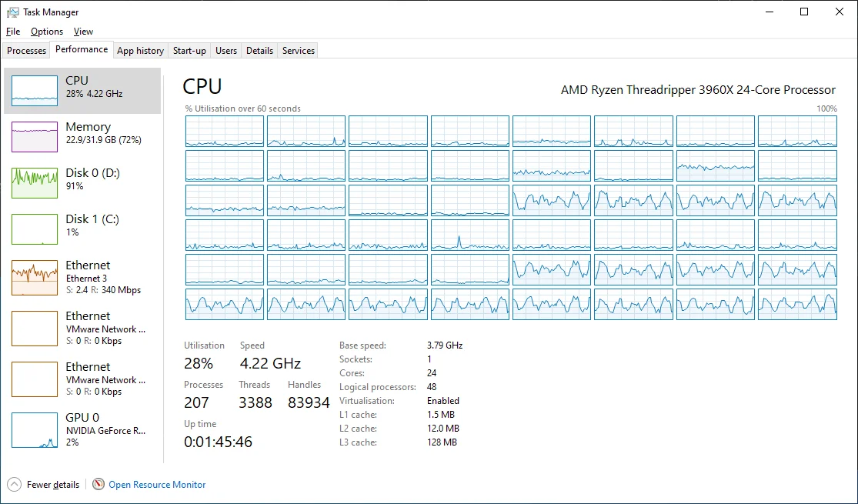The height and width of the screenshot is (504, 858).
Task: Click the Fewer details text button
Action: (x=52, y=484)
